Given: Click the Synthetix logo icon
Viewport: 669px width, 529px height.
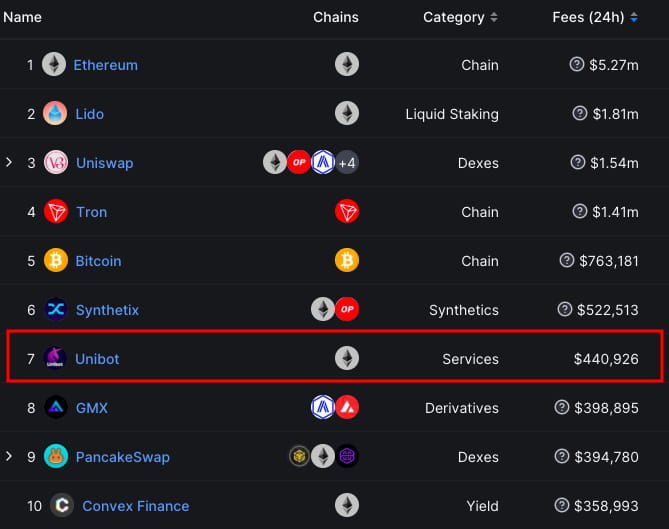Looking at the screenshot, I should (56, 310).
